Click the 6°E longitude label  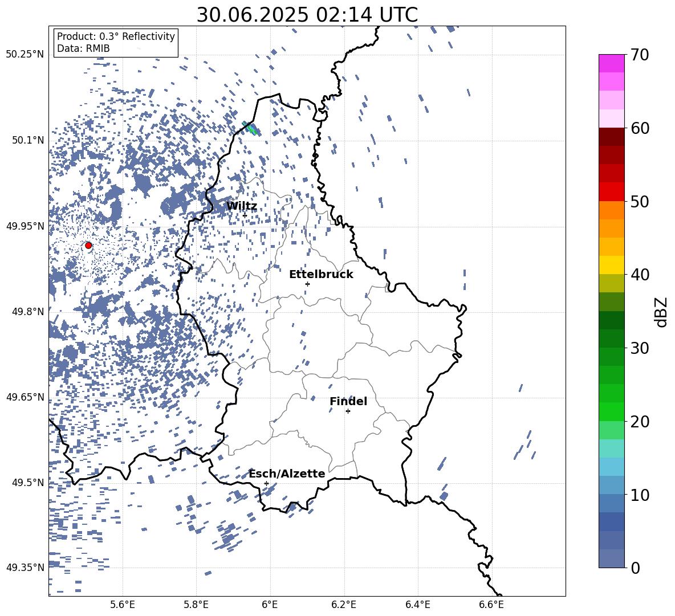click(270, 605)
